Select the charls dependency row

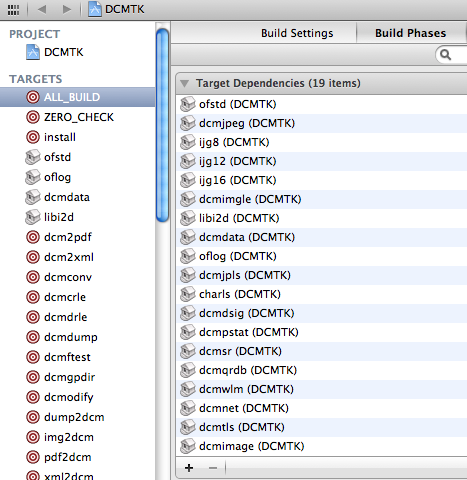(322, 294)
